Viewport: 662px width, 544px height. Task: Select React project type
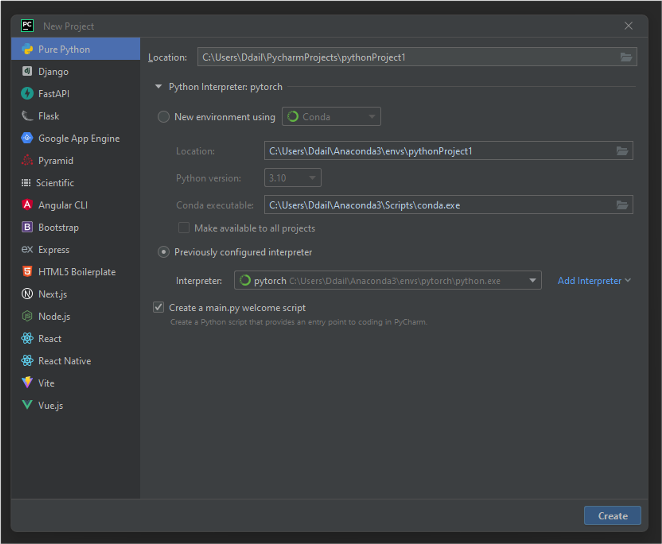pos(76,338)
